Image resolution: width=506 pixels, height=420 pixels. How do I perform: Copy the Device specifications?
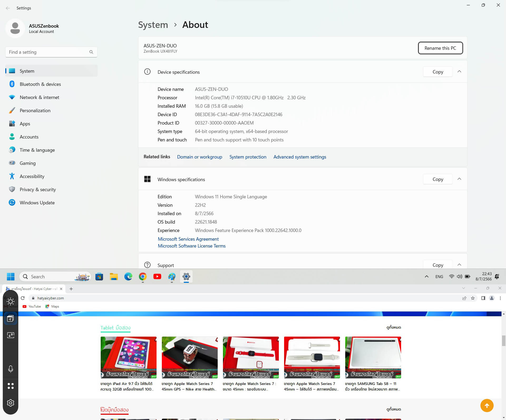tap(438, 72)
